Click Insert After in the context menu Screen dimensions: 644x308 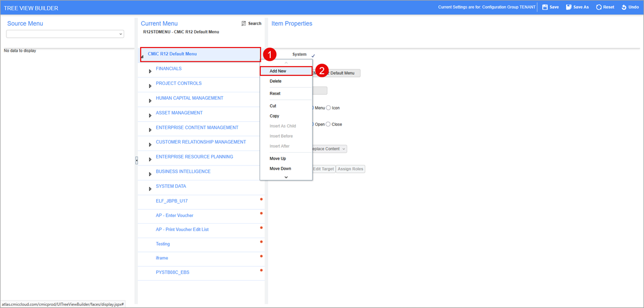286,146
